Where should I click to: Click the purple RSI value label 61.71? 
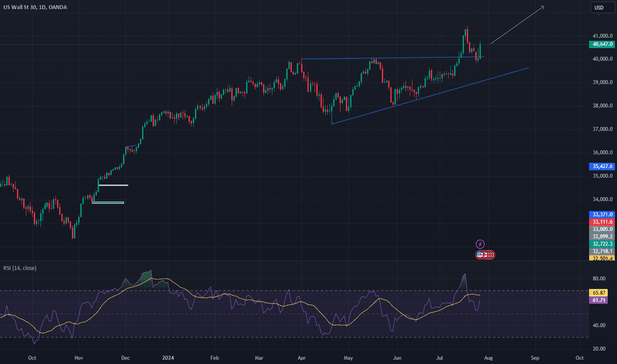coord(598,300)
